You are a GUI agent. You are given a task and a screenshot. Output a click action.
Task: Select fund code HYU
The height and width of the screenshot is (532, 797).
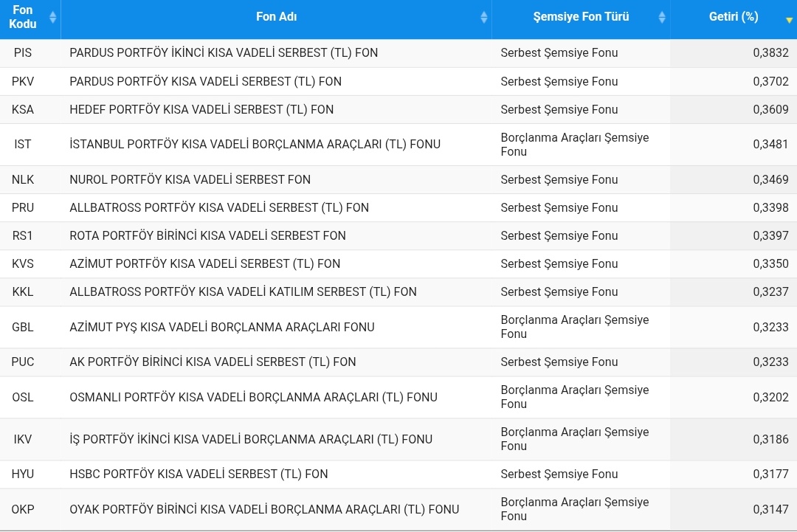point(23,474)
